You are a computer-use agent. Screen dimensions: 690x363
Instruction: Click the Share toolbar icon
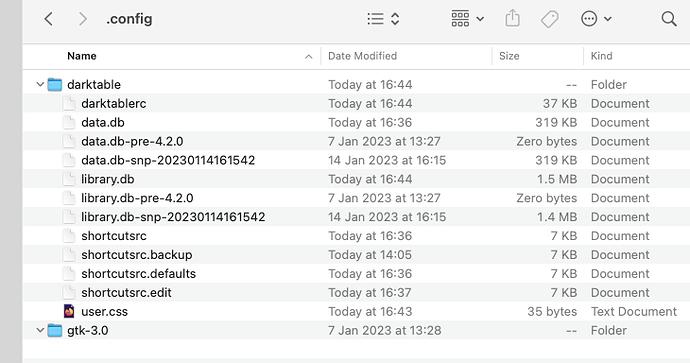(512, 19)
